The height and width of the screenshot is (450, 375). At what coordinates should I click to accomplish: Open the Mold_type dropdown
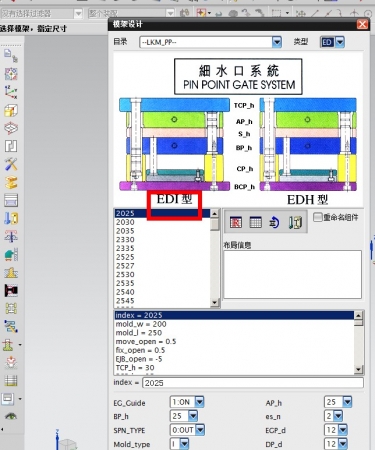[x=184, y=444]
